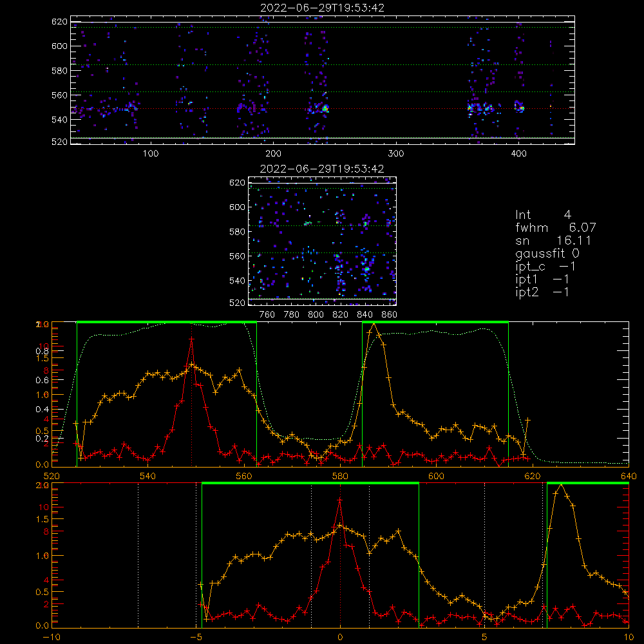Click x-axis label '780' under the small image

click(292, 315)
